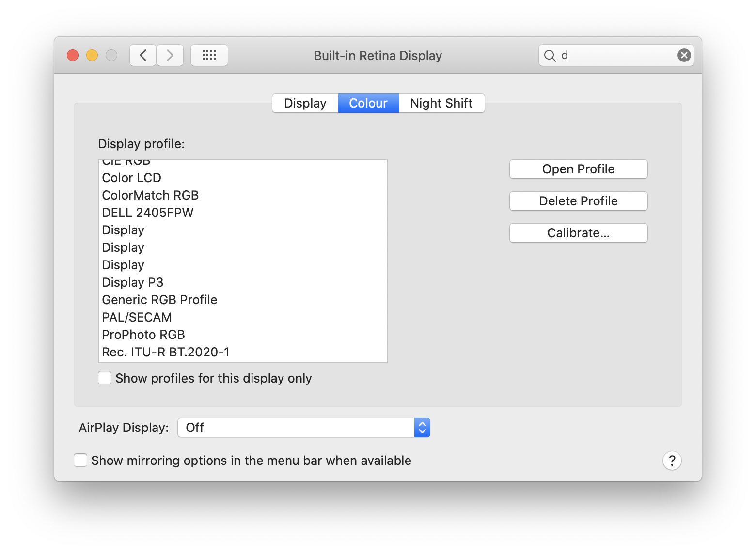
Task: Select the Rec. ITU-R BT.2020-1 profile
Action: (243, 352)
